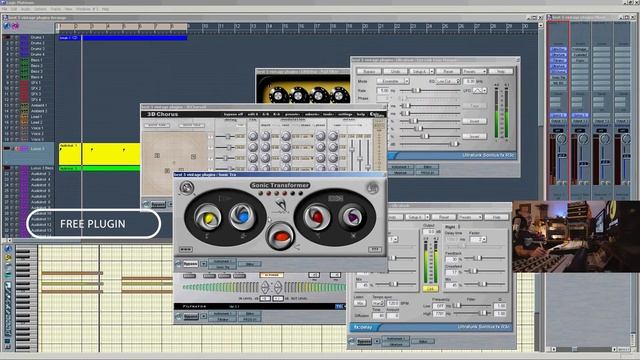
Task: Open 'tools' in the 3D Chorus menu strip
Action: point(329,114)
